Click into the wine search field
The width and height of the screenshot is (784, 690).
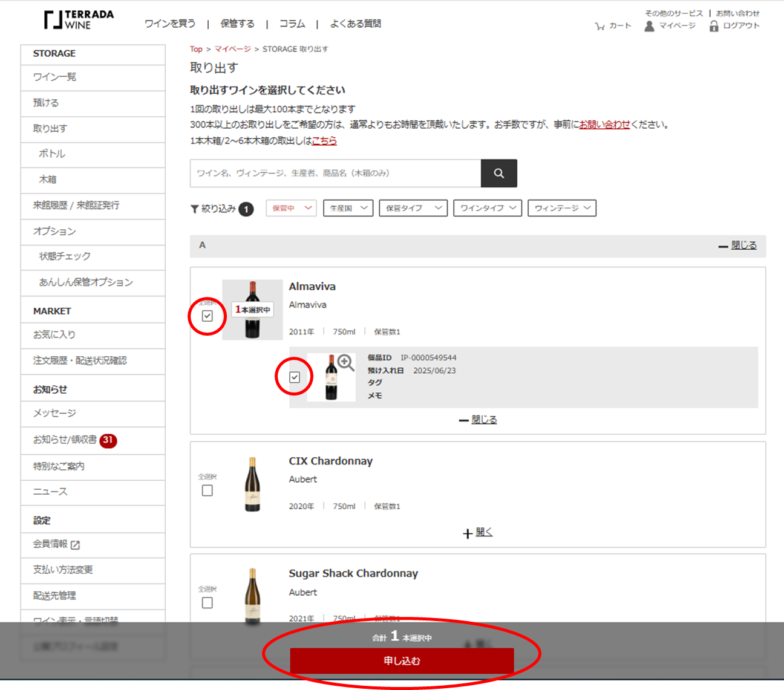click(x=336, y=173)
